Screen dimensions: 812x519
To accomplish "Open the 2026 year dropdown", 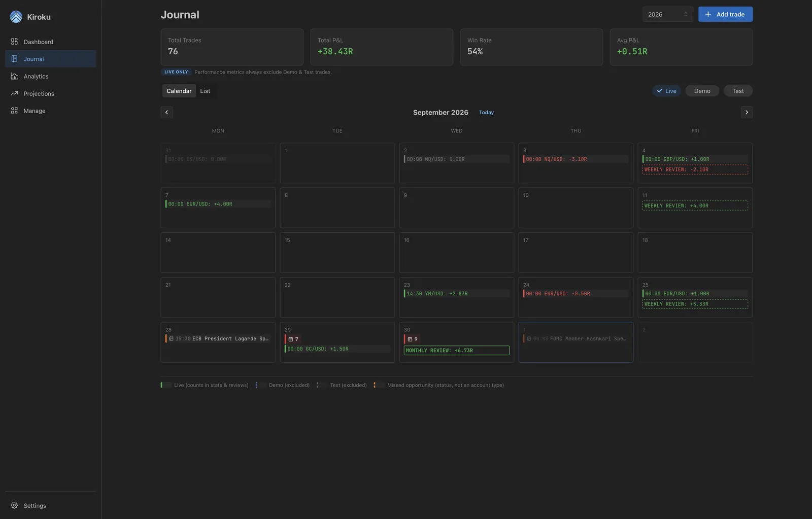I will pos(668,14).
